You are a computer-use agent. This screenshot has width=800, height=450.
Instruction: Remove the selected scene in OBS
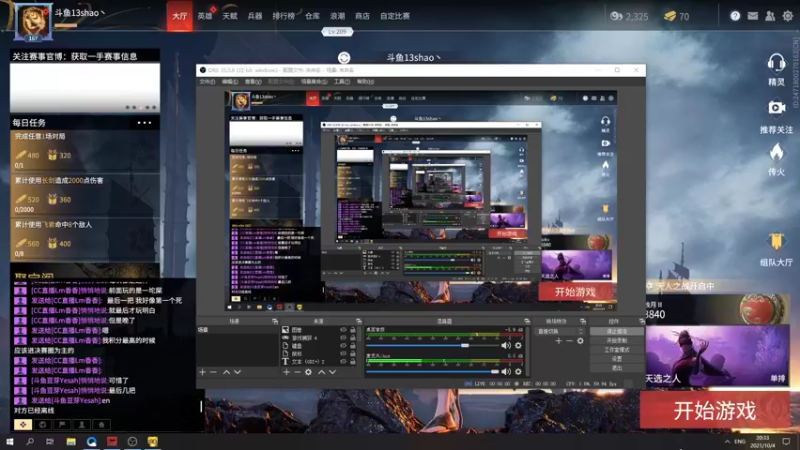(214, 372)
